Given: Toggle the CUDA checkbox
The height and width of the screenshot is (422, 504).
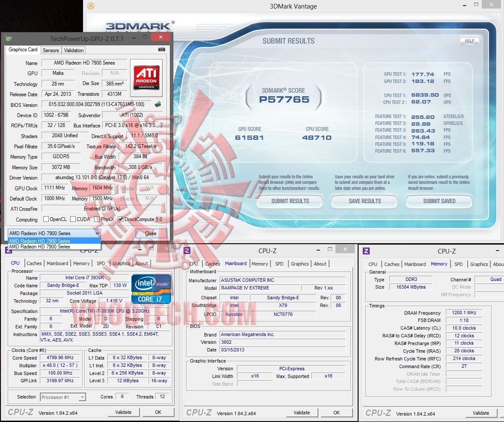Looking at the screenshot, I should tap(73, 219).
